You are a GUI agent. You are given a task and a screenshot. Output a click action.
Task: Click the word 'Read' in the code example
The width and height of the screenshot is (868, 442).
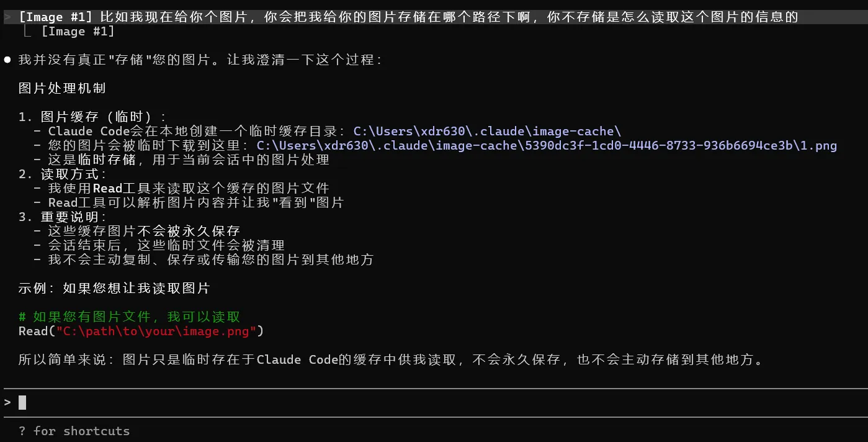tap(33, 331)
